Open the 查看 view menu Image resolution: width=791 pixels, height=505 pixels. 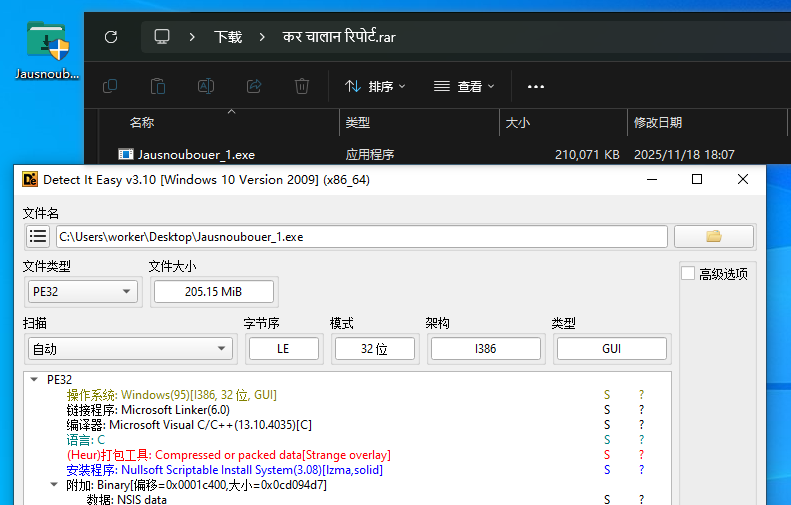tap(464, 86)
